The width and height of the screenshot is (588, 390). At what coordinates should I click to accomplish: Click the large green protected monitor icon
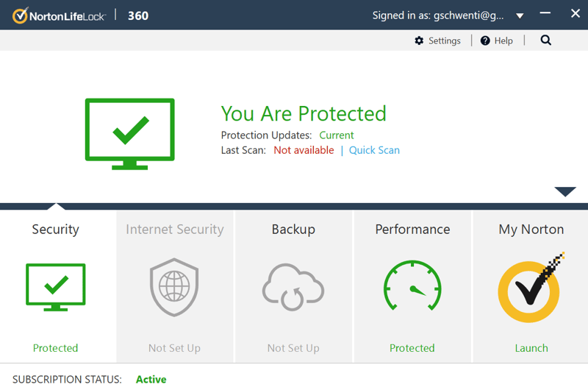(x=130, y=134)
